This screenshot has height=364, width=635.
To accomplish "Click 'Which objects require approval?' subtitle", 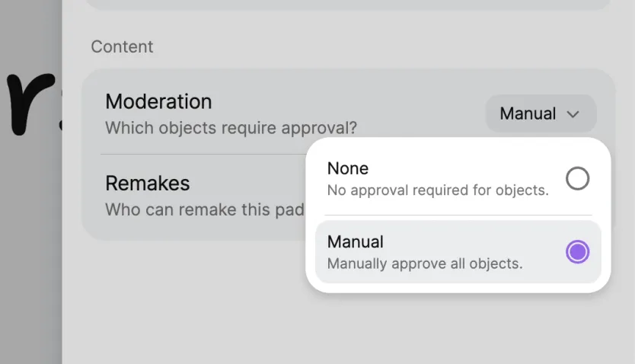I will 231,127.
